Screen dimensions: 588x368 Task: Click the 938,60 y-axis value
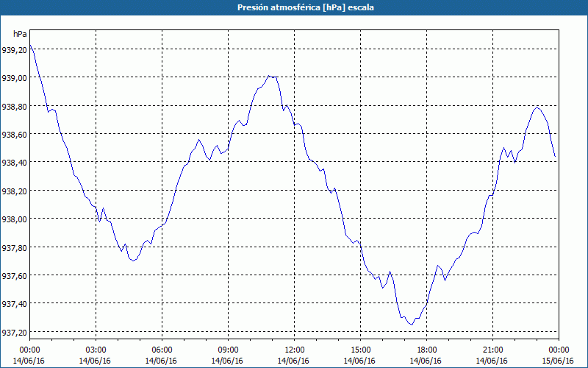15,135
